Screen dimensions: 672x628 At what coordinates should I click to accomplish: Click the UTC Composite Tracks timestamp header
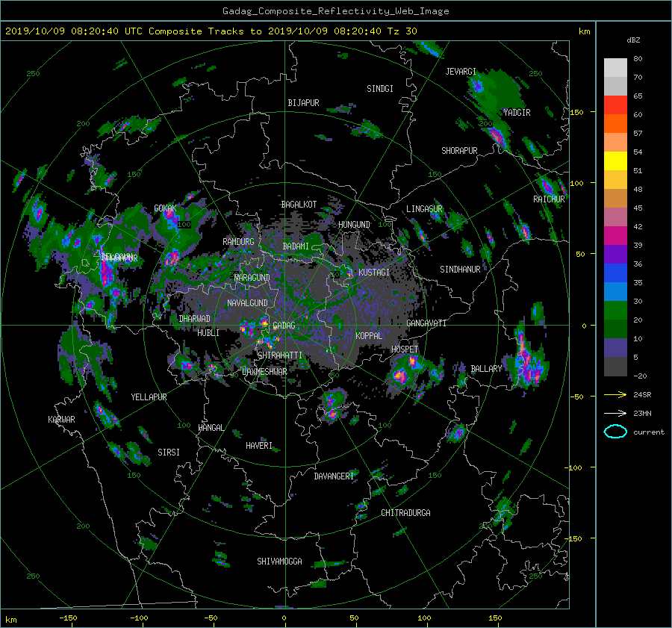point(211,31)
